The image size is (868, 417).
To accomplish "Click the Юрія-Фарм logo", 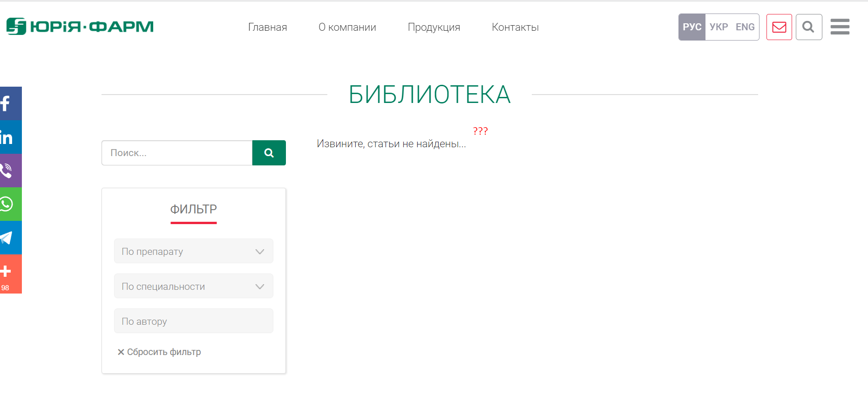I will tap(80, 27).
